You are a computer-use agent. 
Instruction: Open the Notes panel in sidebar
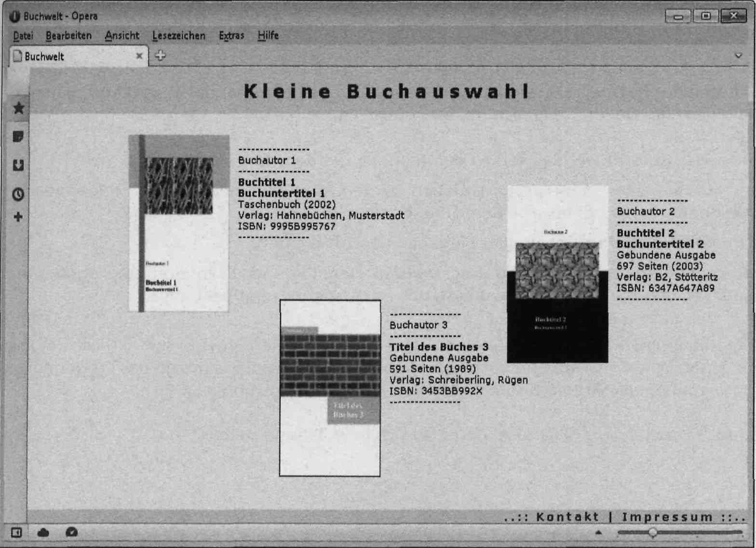18,137
